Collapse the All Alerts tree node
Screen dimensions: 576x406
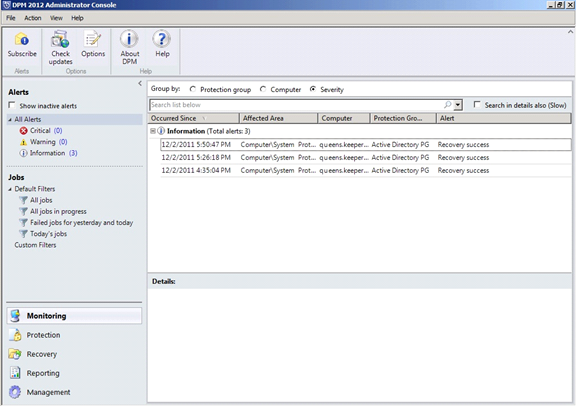point(10,120)
